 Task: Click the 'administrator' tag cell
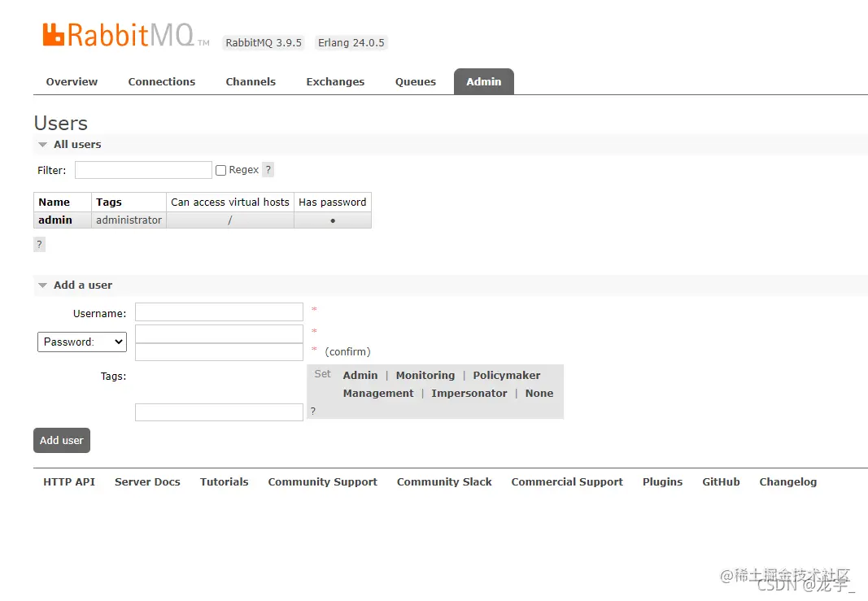coord(129,220)
